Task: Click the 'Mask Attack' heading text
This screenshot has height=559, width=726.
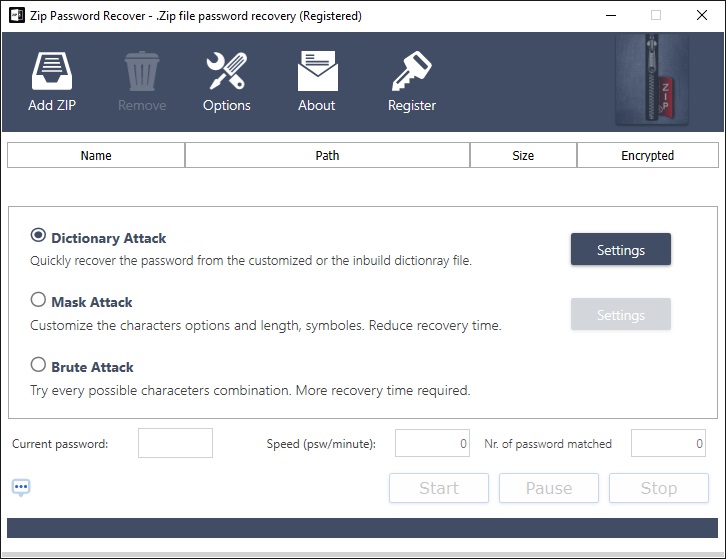Action: 92,302
